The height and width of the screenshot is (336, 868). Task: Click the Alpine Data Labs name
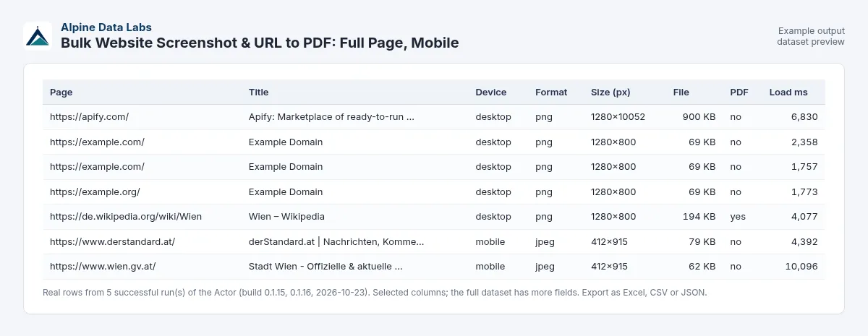(106, 27)
